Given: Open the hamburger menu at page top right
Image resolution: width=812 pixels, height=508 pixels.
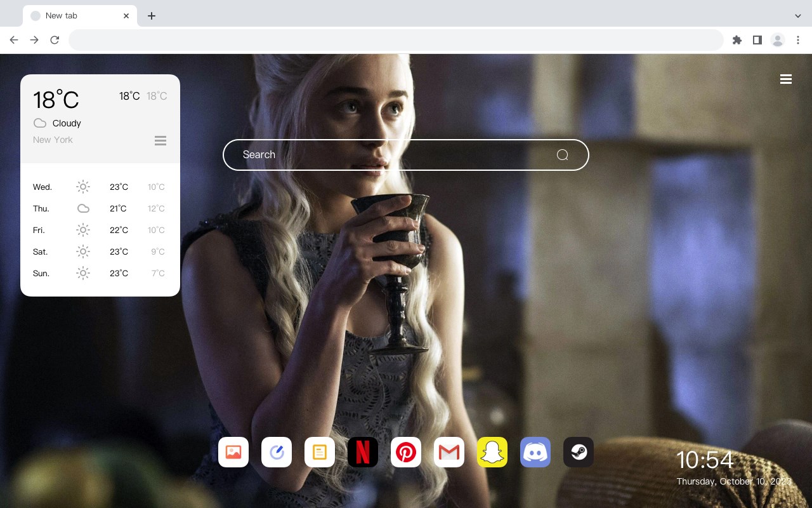Looking at the screenshot, I should pos(786,79).
